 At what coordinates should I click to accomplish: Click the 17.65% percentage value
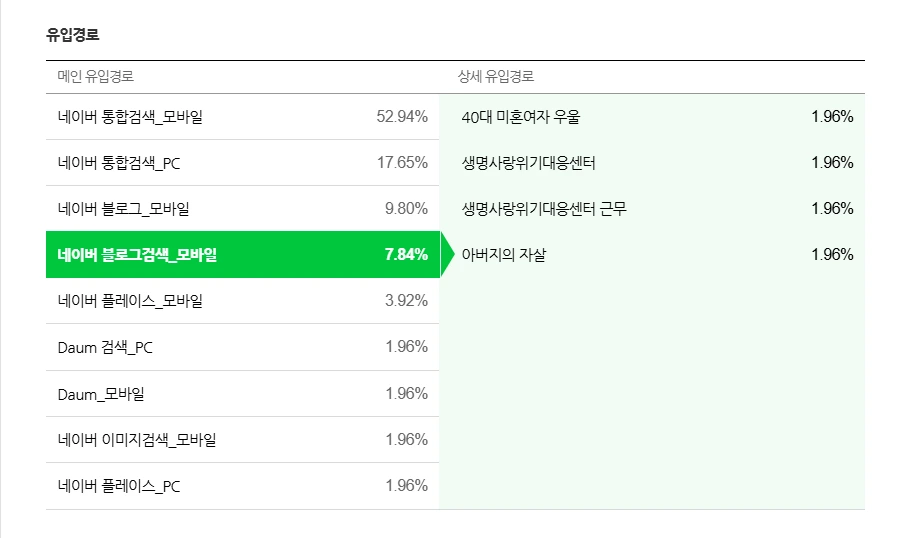(x=402, y=163)
